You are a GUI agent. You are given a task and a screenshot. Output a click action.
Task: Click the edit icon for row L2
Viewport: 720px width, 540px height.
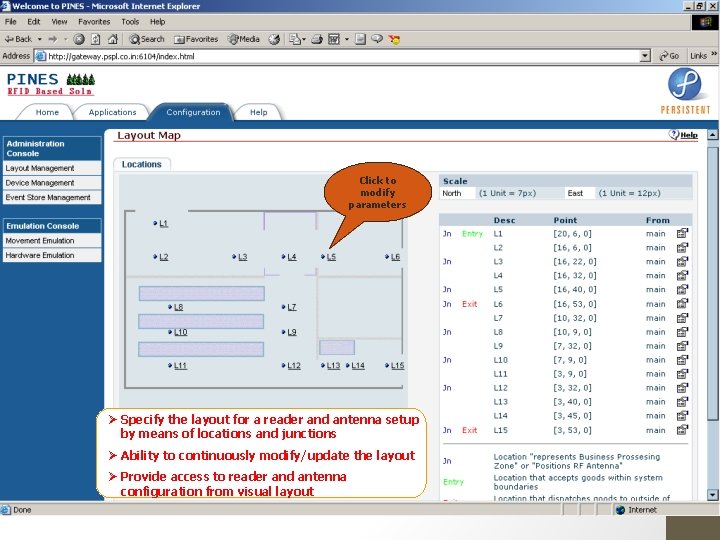coord(682,248)
